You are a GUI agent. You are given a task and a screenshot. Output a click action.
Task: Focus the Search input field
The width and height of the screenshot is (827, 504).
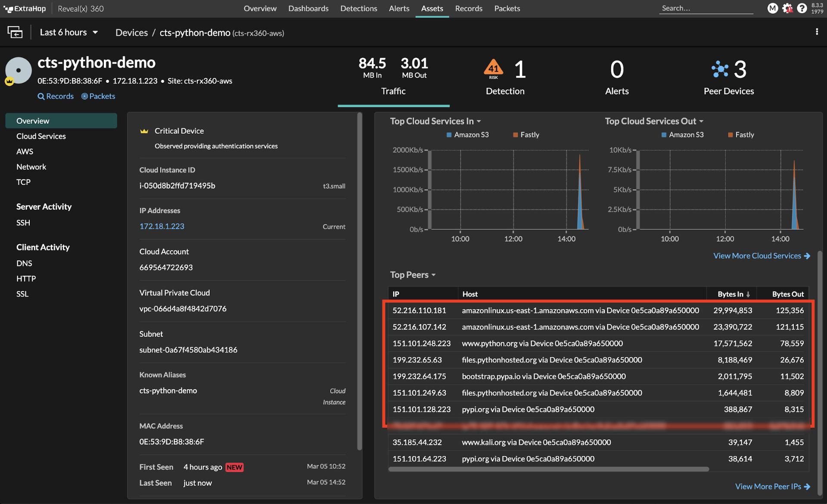point(706,9)
